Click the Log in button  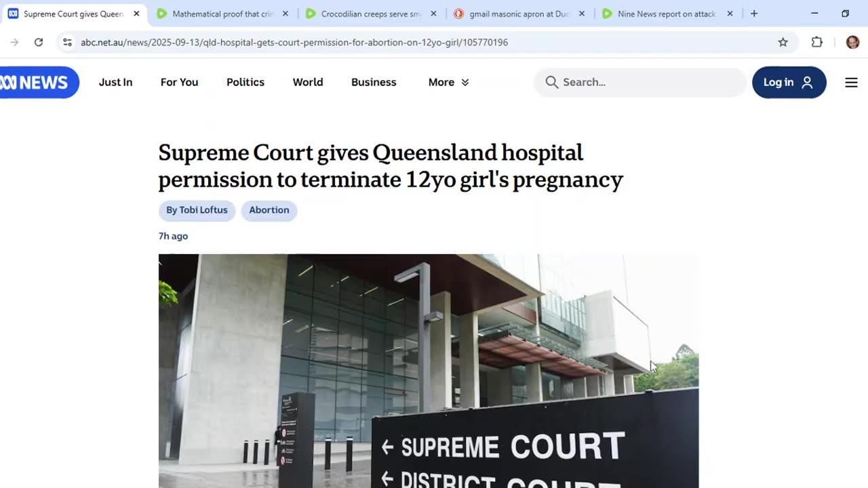(x=789, y=82)
